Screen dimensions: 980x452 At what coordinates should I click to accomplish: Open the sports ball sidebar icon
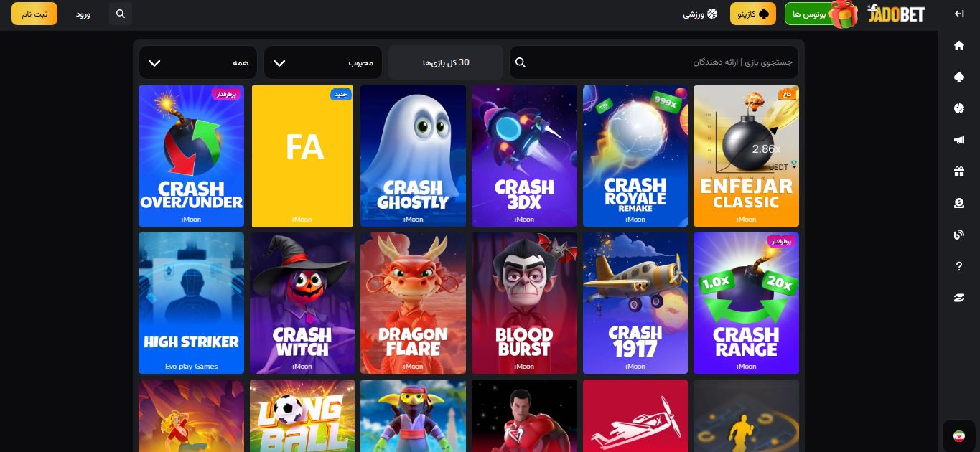(x=958, y=108)
